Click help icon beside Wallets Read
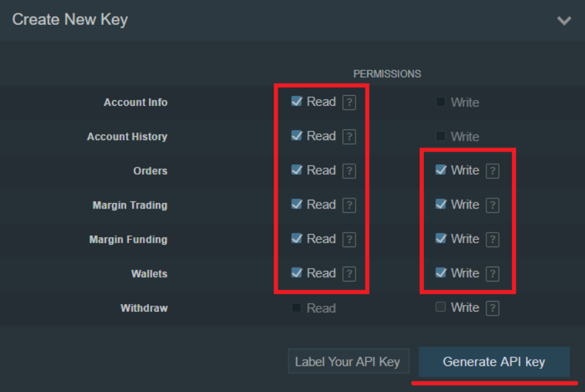This screenshot has height=392, width=585. click(349, 273)
